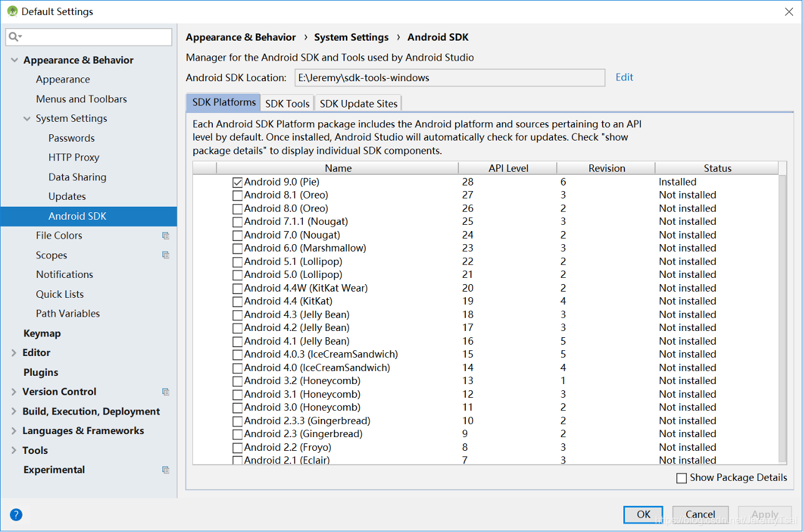Open Data Sharing settings
The image size is (803, 532).
(x=77, y=177)
